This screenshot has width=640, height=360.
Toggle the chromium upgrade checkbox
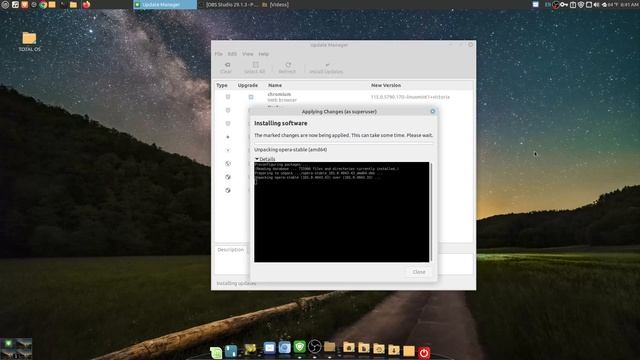pyautogui.click(x=251, y=97)
